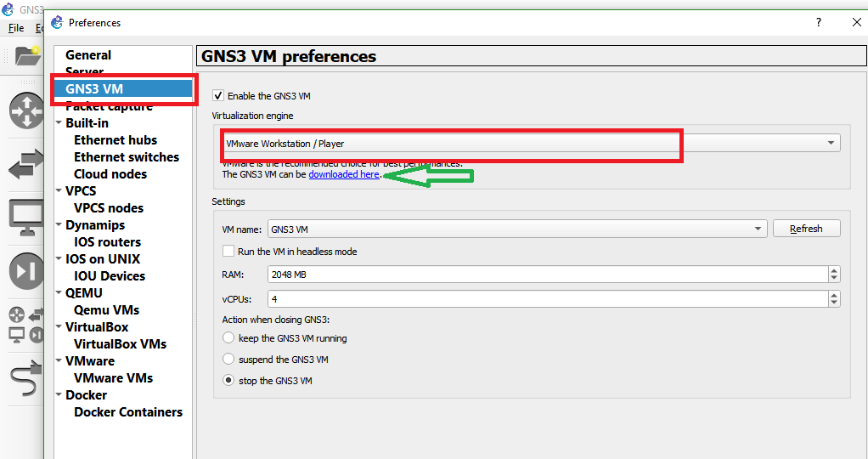This screenshot has width=868, height=459.
Task: Check Run the VM in headless mode
Action: (228, 251)
